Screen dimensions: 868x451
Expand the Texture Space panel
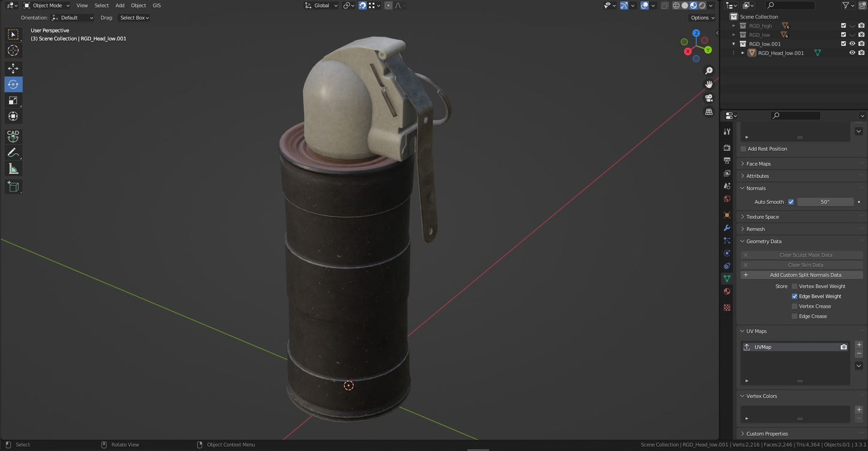click(x=763, y=217)
